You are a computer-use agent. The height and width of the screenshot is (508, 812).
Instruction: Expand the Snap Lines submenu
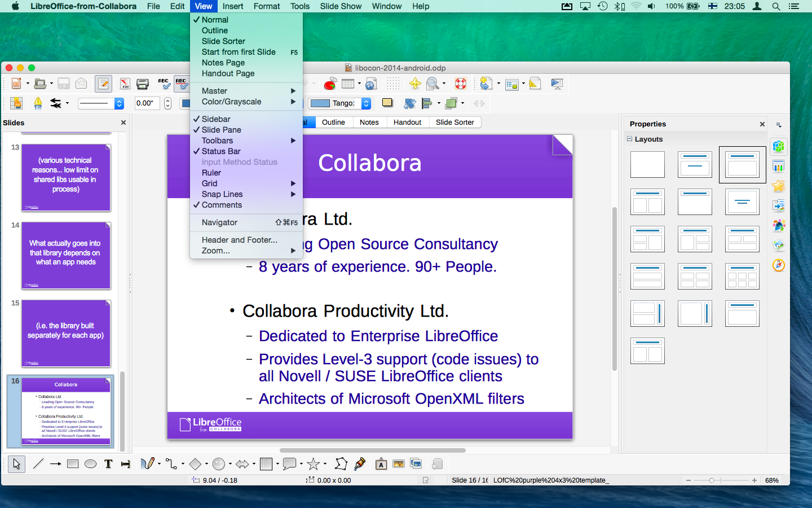tap(246, 194)
